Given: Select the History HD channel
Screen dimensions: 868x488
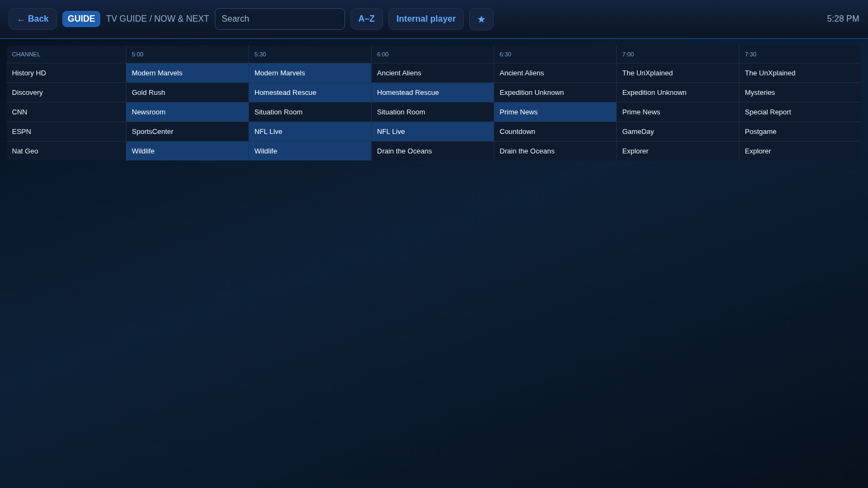Looking at the screenshot, I should (x=66, y=73).
